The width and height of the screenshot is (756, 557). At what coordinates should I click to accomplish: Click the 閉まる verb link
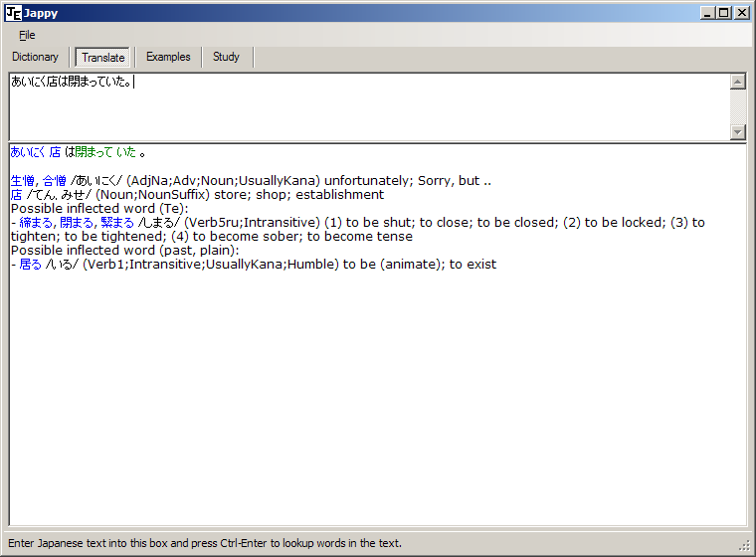tap(78, 223)
